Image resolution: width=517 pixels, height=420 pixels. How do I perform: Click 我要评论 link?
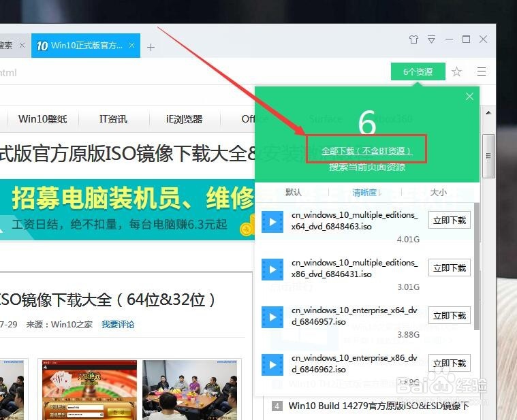point(118,325)
